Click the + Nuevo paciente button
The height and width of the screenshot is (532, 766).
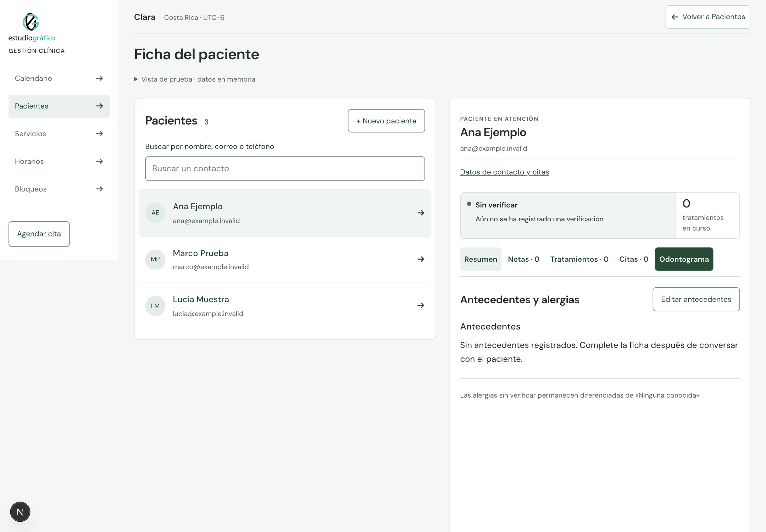387,121
